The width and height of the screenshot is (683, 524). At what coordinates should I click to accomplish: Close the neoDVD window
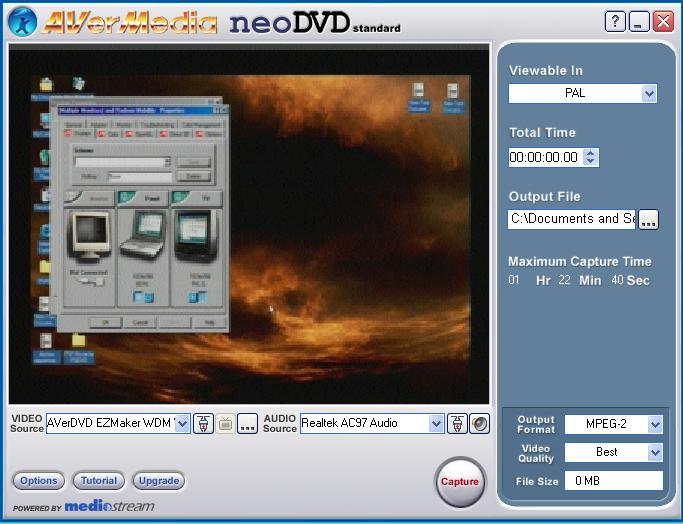pyautogui.click(x=663, y=21)
